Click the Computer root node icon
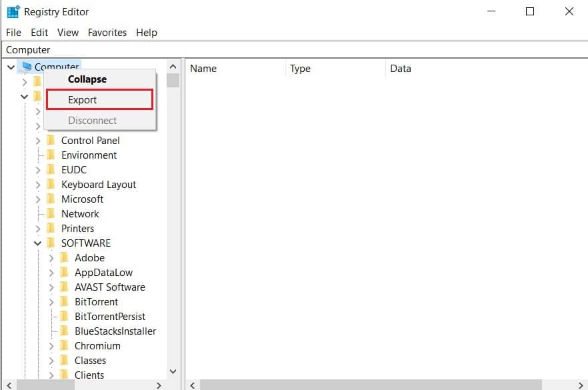 click(x=27, y=67)
